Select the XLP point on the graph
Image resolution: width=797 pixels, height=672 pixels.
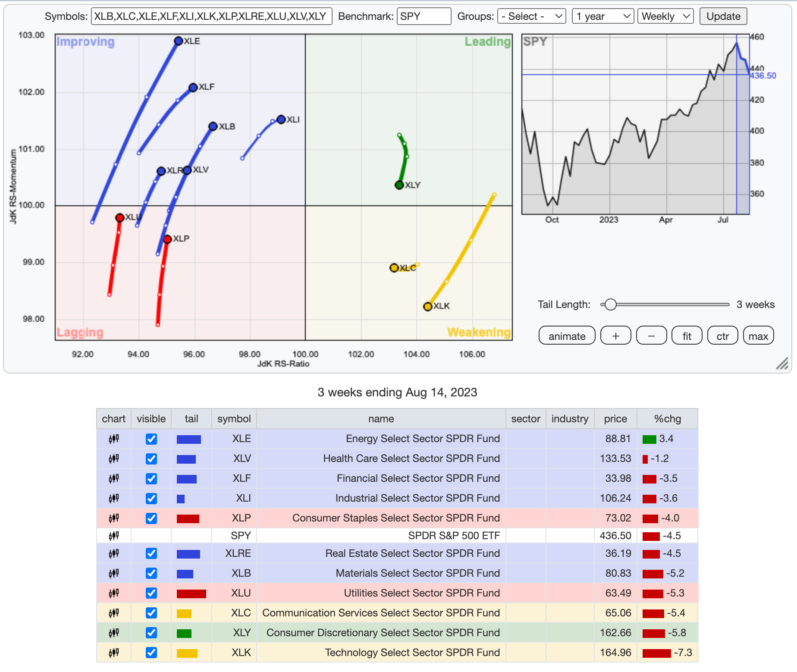click(x=167, y=239)
